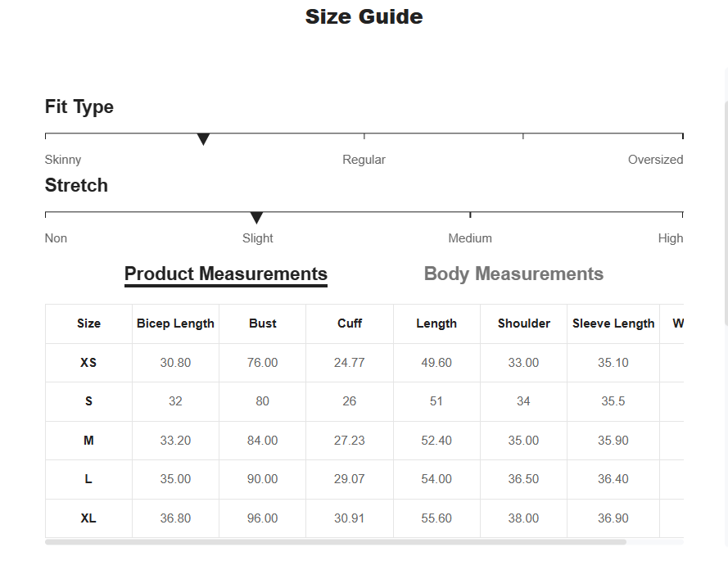This screenshot has width=728, height=570.
Task: Click the Medium label on Stretch scale
Action: pyautogui.click(x=470, y=238)
